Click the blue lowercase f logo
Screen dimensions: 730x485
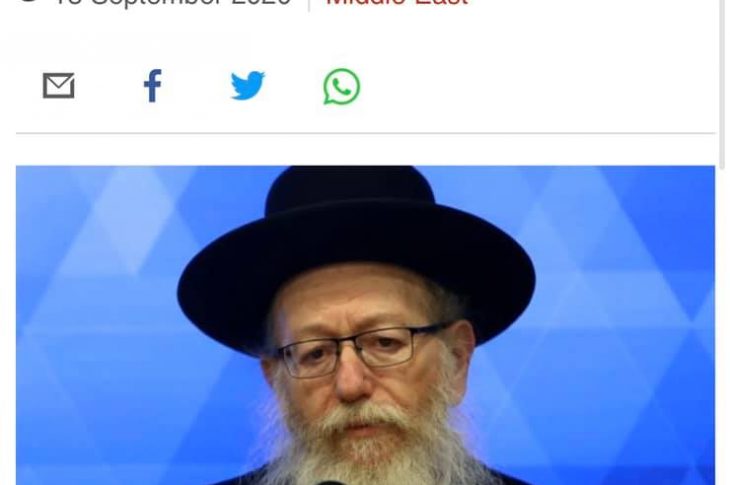[x=153, y=86]
